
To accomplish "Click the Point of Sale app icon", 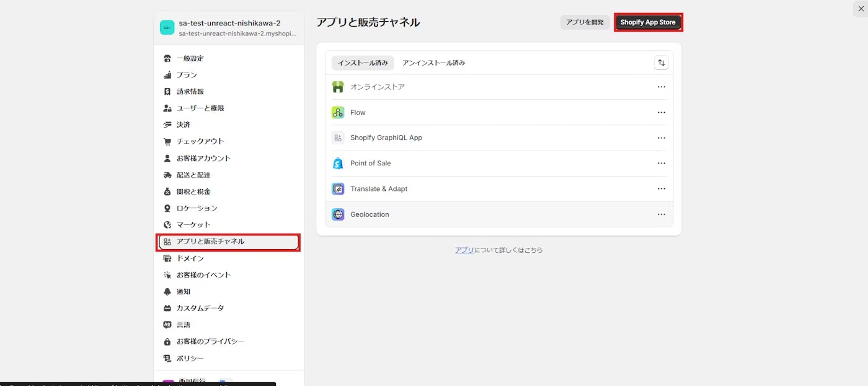I will tap(338, 163).
